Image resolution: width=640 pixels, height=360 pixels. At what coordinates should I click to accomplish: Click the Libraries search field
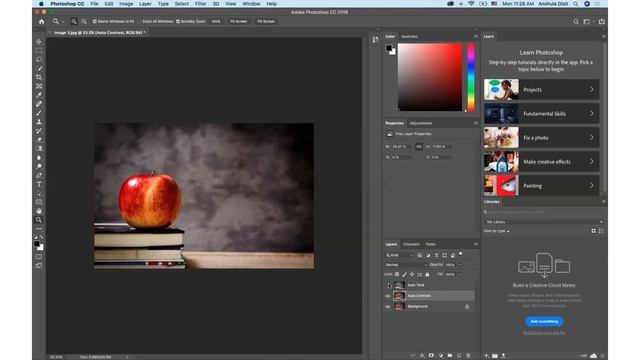(x=544, y=212)
